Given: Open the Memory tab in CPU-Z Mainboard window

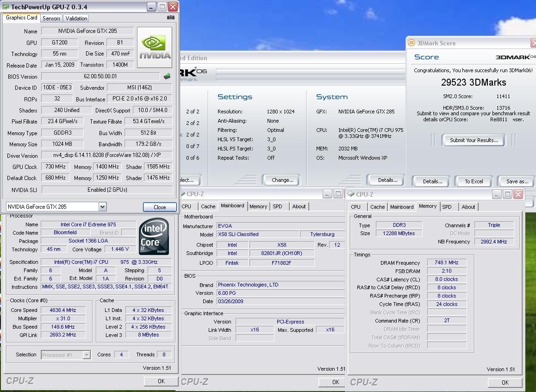Looking at the screenshot, I should pos(258,206).
